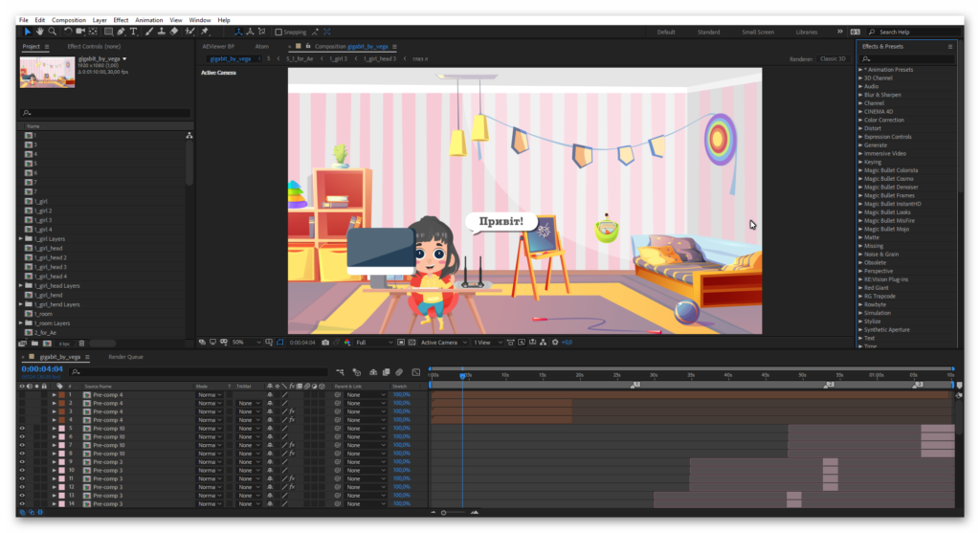Click the Reset Exposure icon
980x533 pixels.
(555, 343)
